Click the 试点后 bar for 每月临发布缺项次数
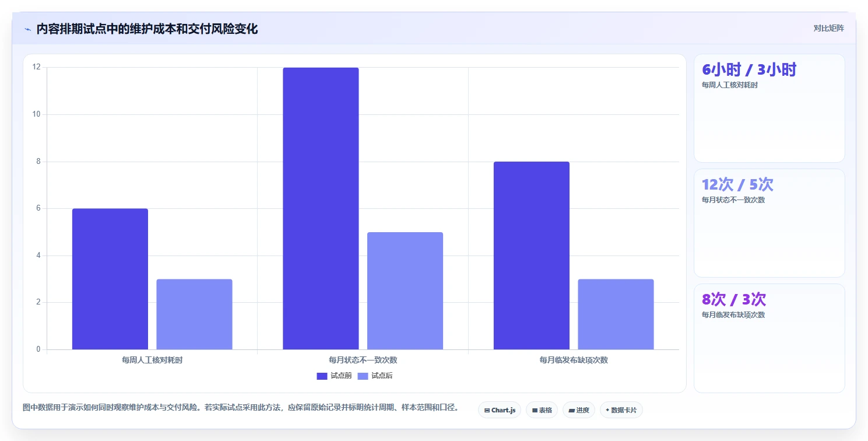 coord(616,314)
